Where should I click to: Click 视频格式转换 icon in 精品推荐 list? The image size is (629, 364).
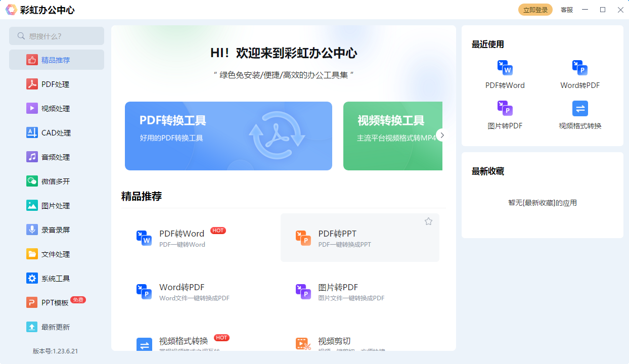(144, 344)
